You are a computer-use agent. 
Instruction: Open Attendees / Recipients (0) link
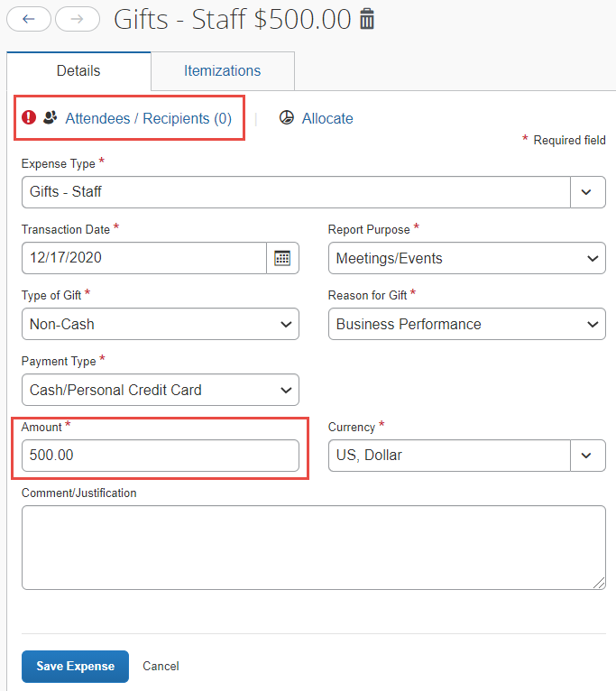pos(148,118)
